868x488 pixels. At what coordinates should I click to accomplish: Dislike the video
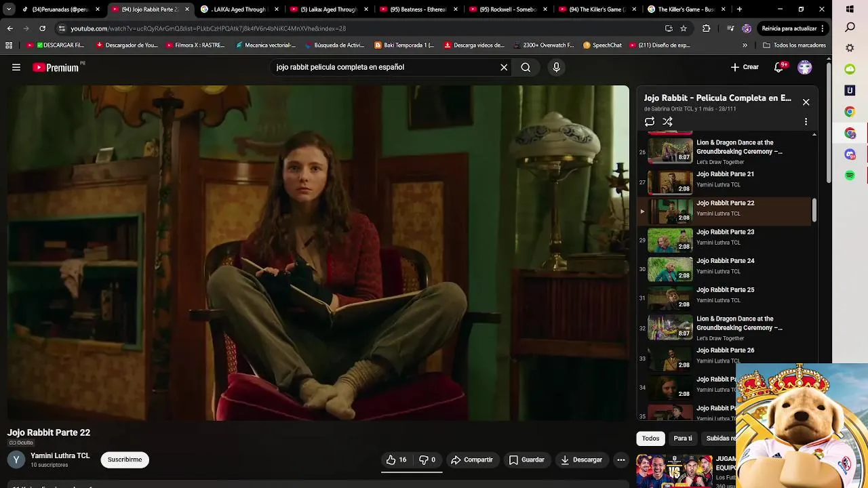[x=427, y=460]
